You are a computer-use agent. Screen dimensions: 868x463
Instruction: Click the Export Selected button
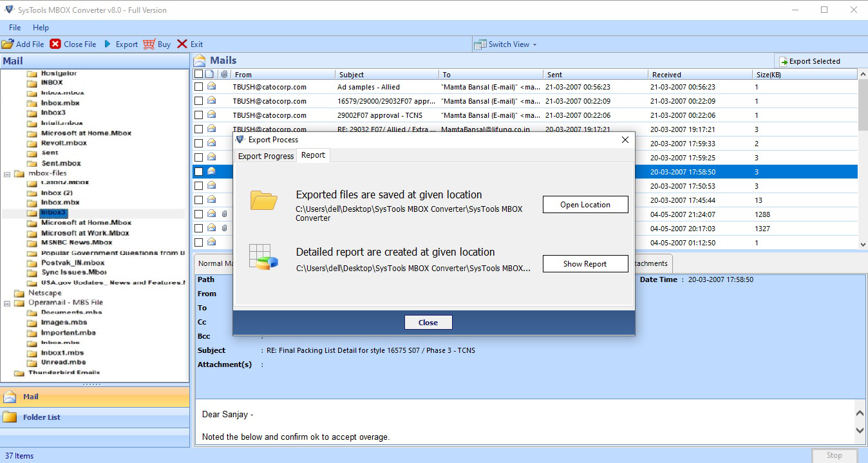(810, 61)
